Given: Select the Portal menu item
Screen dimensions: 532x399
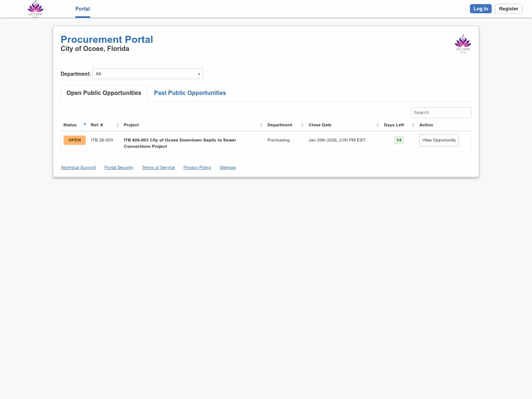Looking at the screenshot, I should 82,9.
